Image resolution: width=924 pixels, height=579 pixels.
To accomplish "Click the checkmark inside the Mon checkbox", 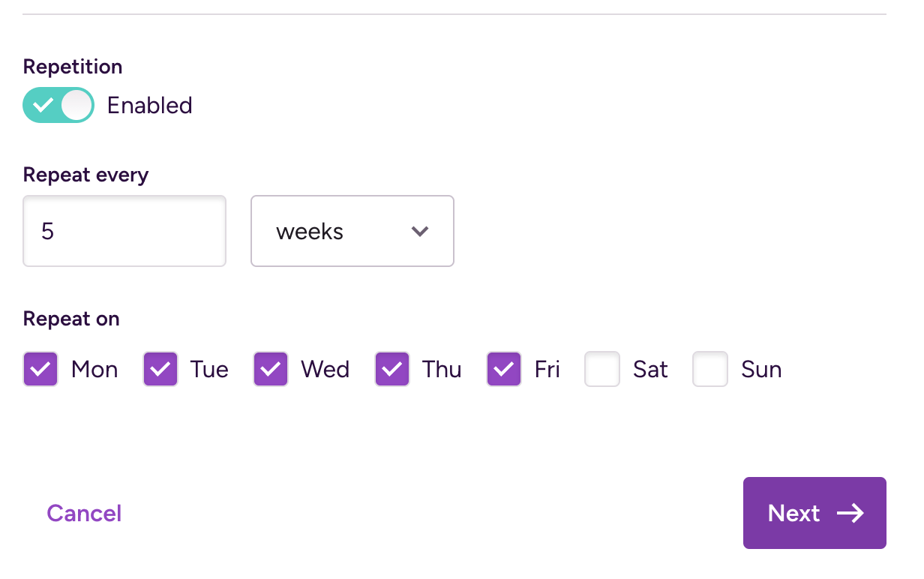I will click(x=40, y=368).
